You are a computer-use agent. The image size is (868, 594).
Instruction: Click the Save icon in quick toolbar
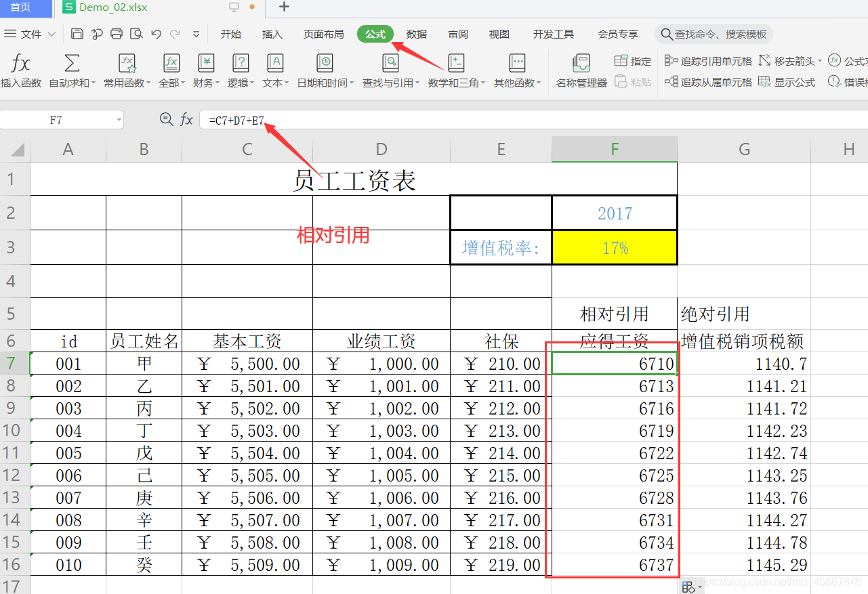77,34
